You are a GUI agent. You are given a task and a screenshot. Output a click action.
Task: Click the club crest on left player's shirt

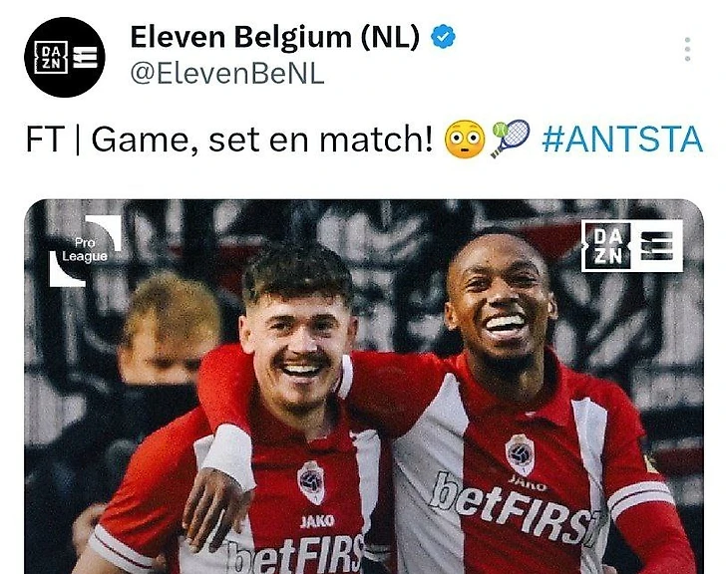pyautogui.click(x=311, y=482)
